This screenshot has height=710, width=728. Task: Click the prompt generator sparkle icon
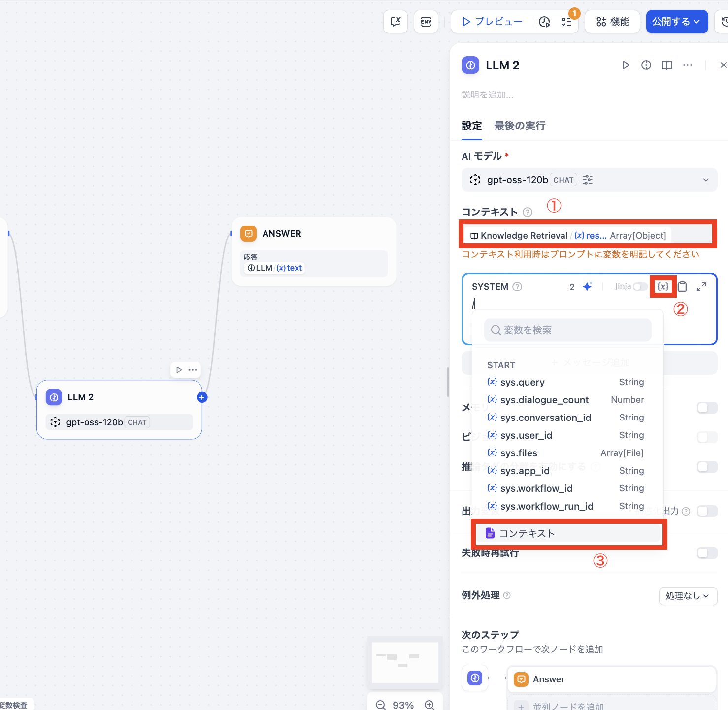(x=587, y=287)
